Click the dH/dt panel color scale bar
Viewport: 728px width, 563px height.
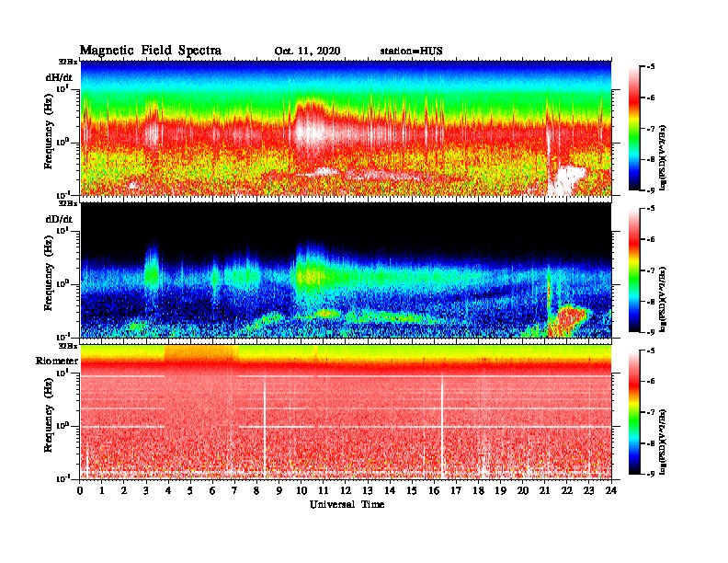coord(634,129)
